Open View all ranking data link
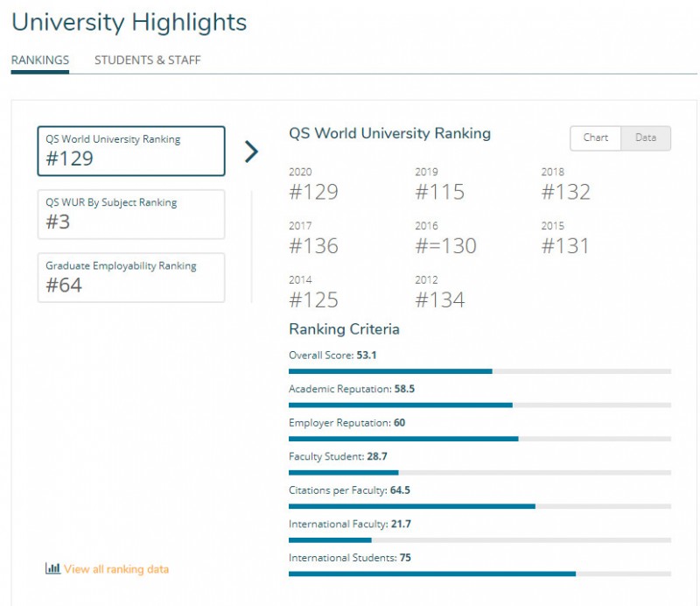700x606 pixels. click(x=116, y=569)
